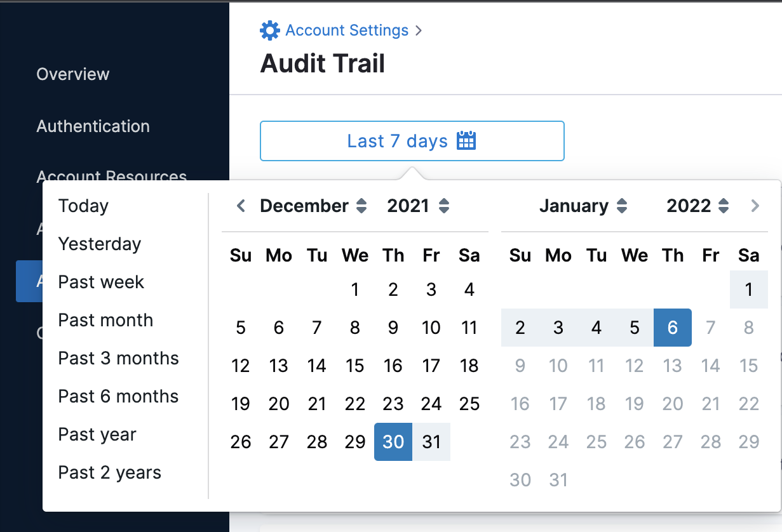Go to next month with right chevron

click(755, 206)
